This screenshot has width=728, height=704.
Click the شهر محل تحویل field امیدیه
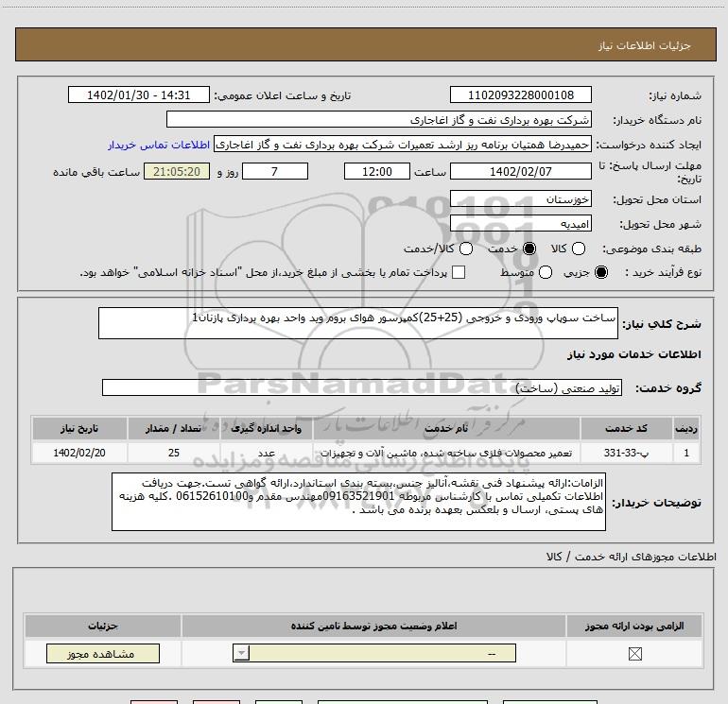click(x=520, y=224)
